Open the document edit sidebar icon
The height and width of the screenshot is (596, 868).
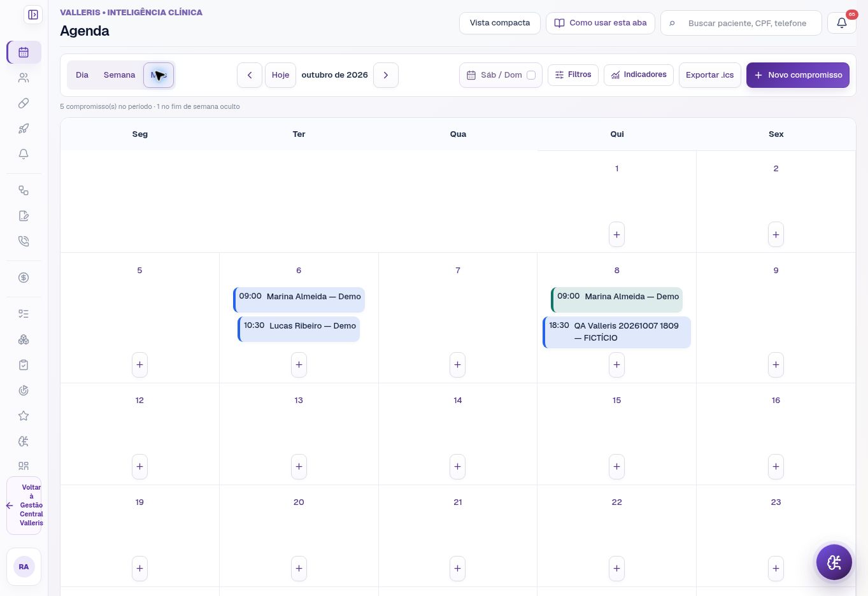[24, 216]
